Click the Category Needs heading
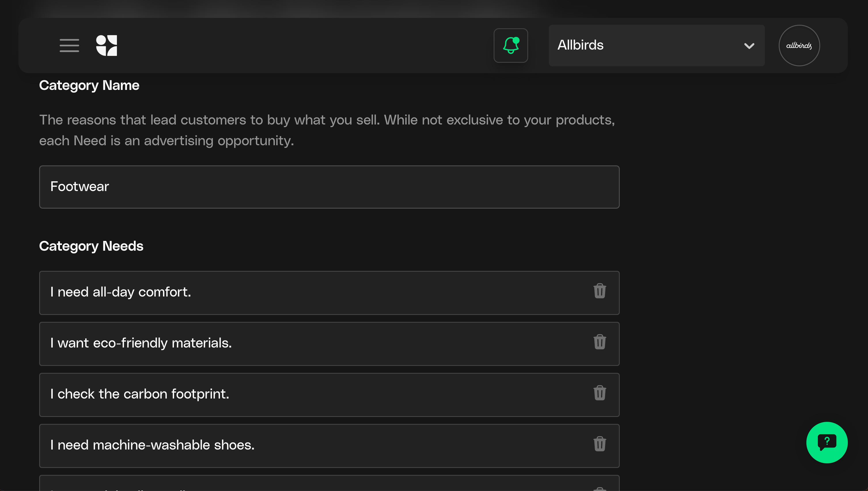Image resolution: width=868 pixels, height=491 pixels. (x=91, y=246)
